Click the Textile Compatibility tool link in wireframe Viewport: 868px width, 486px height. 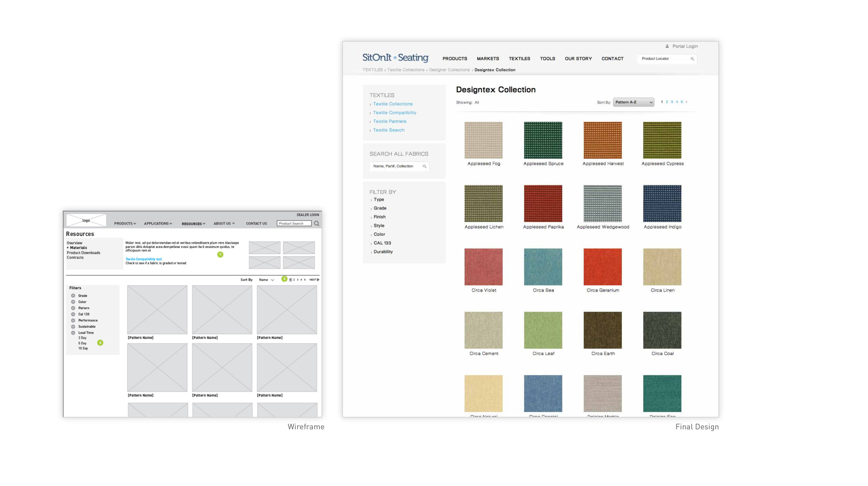(143, 259)
